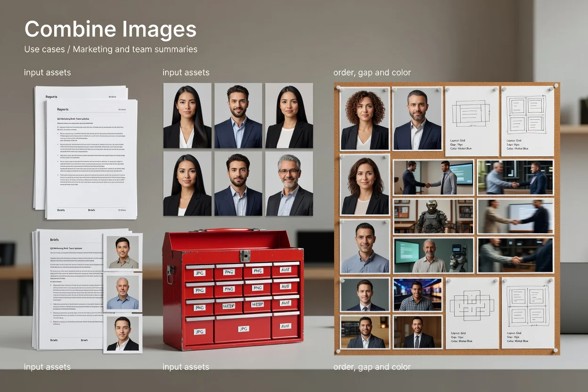Screen dimensions: 588x392
Task: Click the "Use cases / Marketing and team summaries" subtitle
Action: click(111, 49)
